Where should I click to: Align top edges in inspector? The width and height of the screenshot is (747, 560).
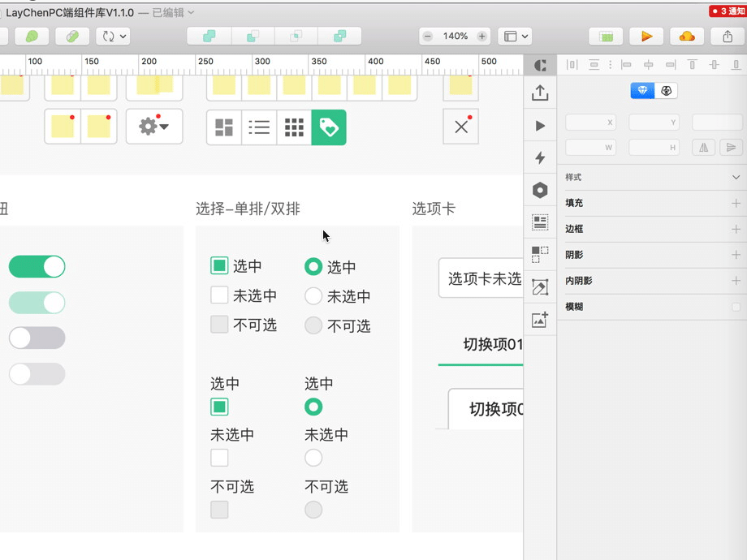click(x=693, y=65)
